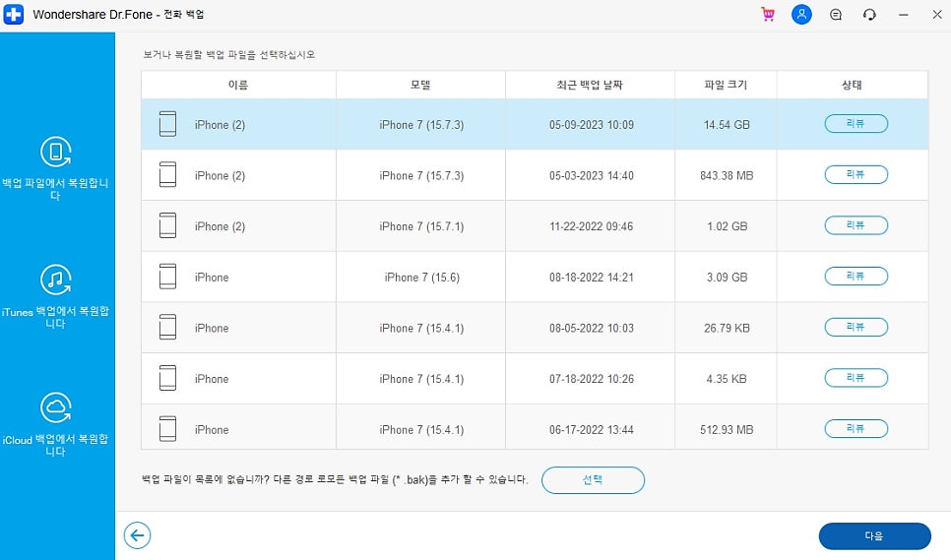The height and width of the screenshot is (560, 951).
Task: Click the 상태 column header
Action: pyautogui.click(x=853, y=85)
